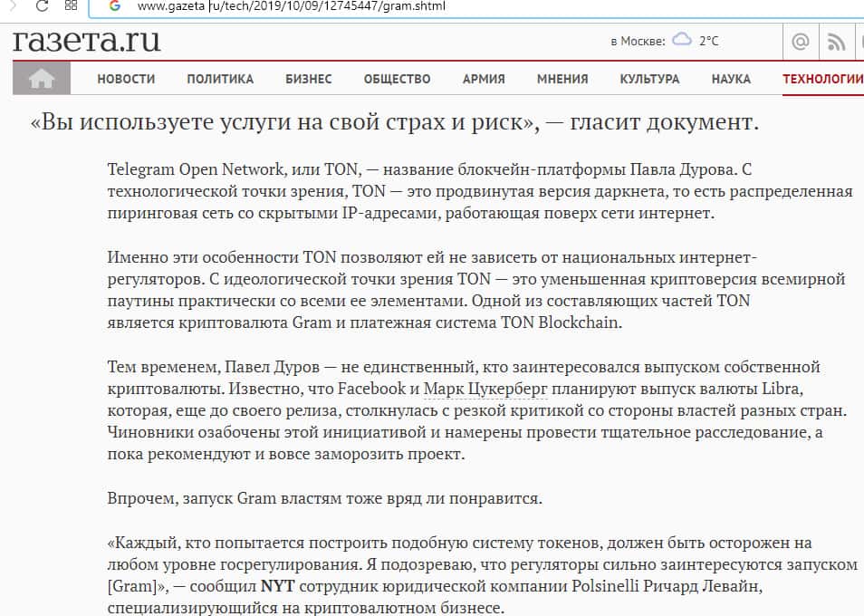864x616 pixels.
Task: Click the bold NYT text
Action: click(x=278, y=586)
